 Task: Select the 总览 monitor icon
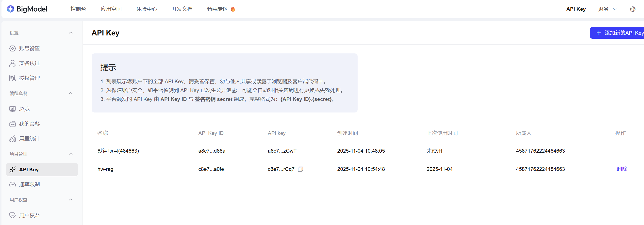click(x=13, y=109)
